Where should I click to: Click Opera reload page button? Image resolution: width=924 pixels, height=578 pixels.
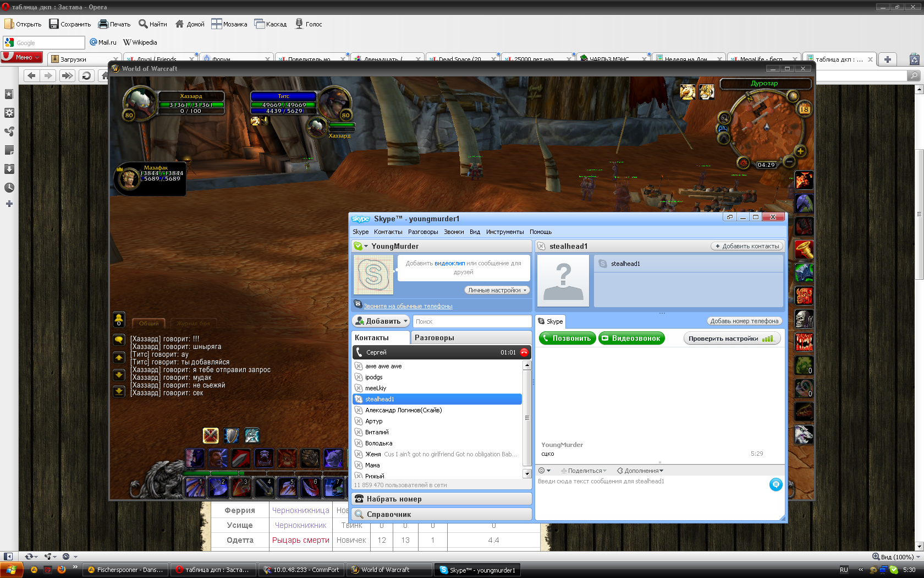pyautogui.click(x=86, y=75)
